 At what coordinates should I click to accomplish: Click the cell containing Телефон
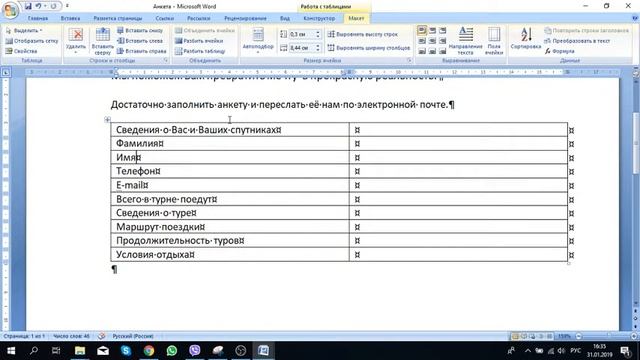click(x=230, y=171)
